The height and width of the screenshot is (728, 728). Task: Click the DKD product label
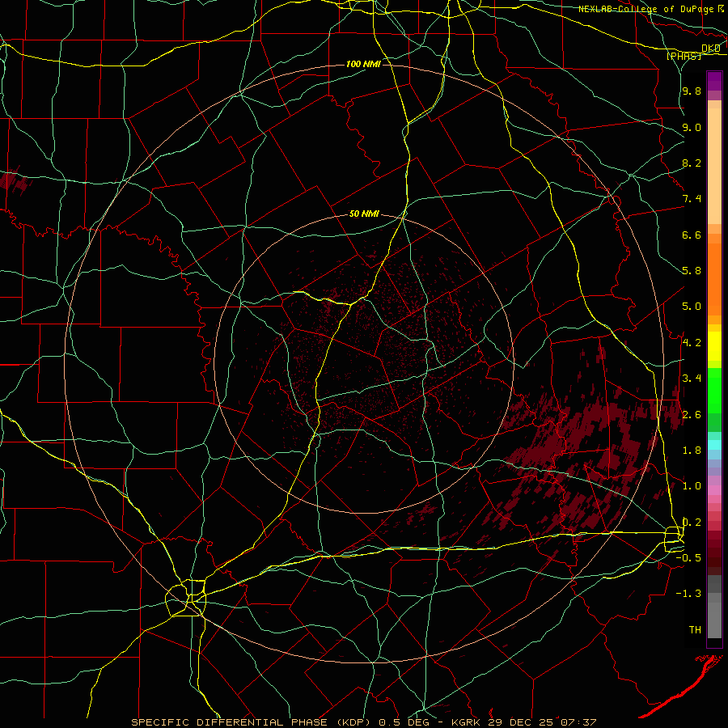pos(711,49)
